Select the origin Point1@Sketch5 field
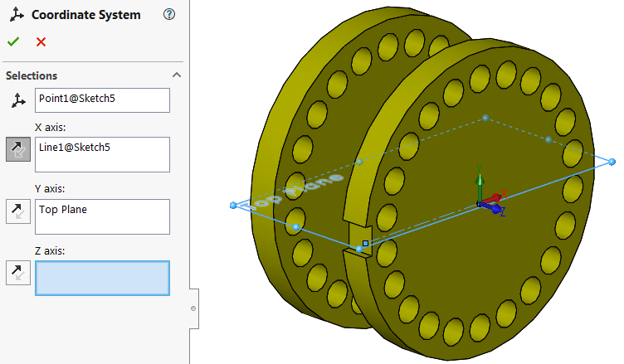Screen dimensions: 624x364 pos(102,100)
